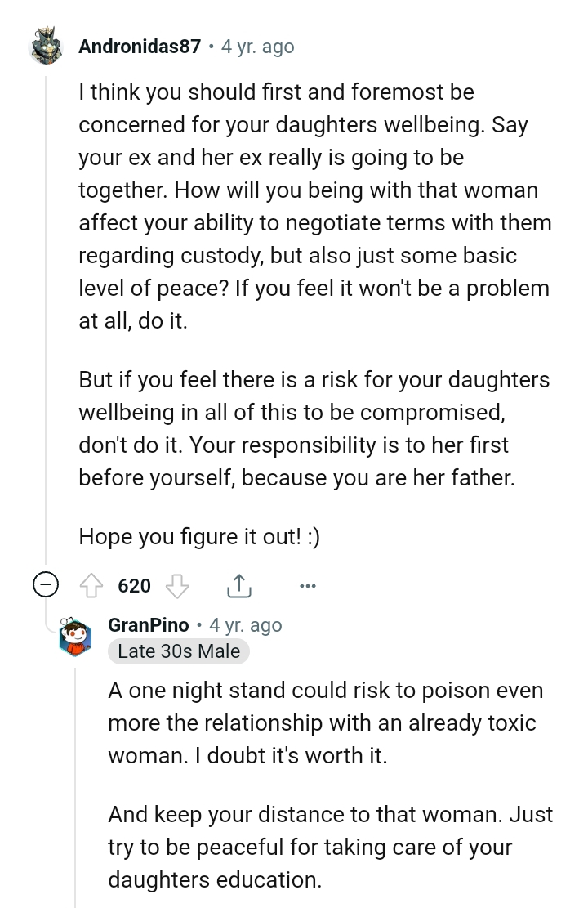The image size is (588, 908).
Task: Open the three-dot more options menu
Action: point(307,586)
